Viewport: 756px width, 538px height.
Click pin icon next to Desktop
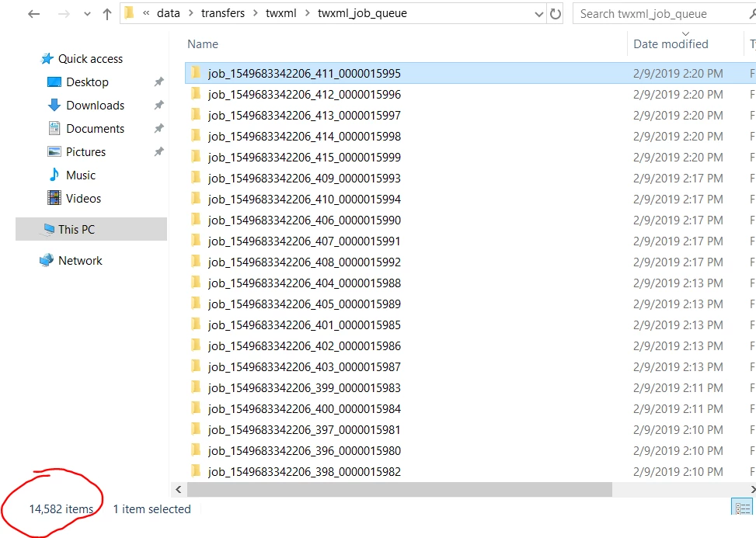pyautogui.click(x=159, y=82)
